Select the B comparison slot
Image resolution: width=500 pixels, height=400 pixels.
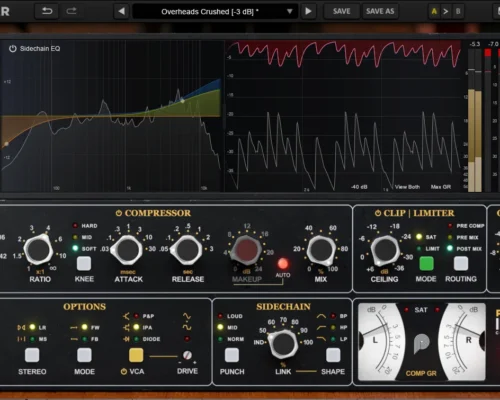tap(458, 11)
